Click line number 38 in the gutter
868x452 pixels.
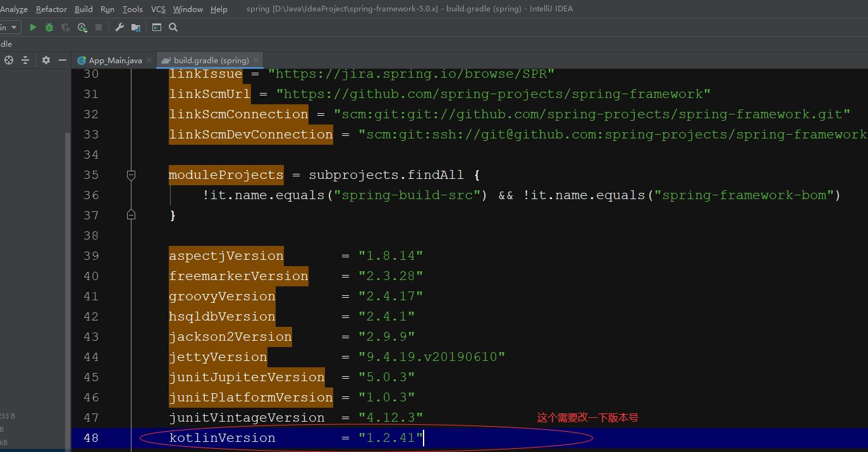point(91,235)
